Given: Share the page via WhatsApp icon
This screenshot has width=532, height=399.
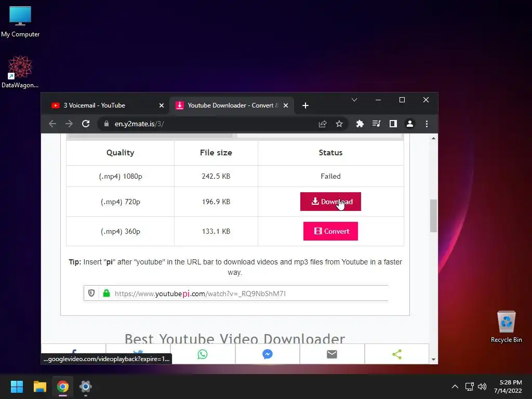Looking at the screenshot, I should (203, 354).
